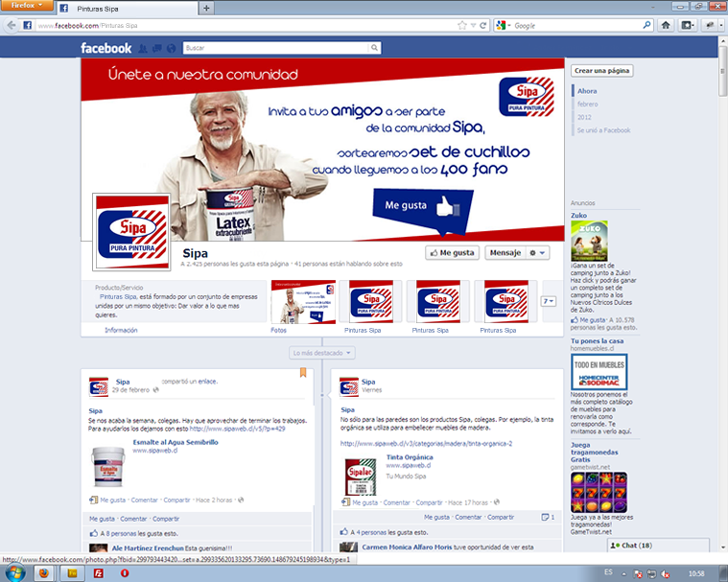Bookmark this page with the star icon
The width and height of the screenshot is (728, 582).
click(462, 26)
